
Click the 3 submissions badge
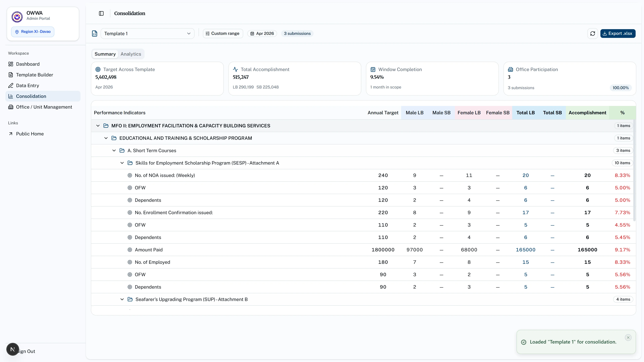click(297, 34)
